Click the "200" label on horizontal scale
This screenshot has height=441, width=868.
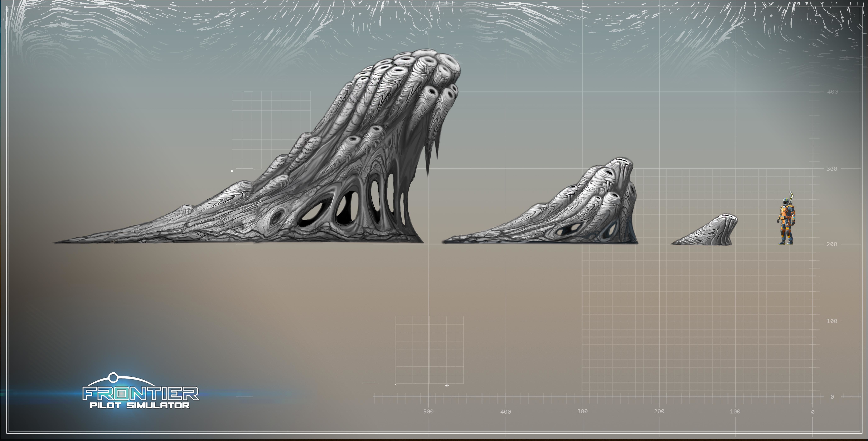659,411
